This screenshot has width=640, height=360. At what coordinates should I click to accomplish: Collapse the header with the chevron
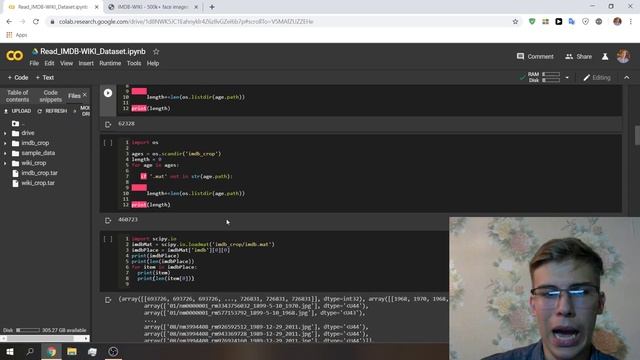[627, 78]
